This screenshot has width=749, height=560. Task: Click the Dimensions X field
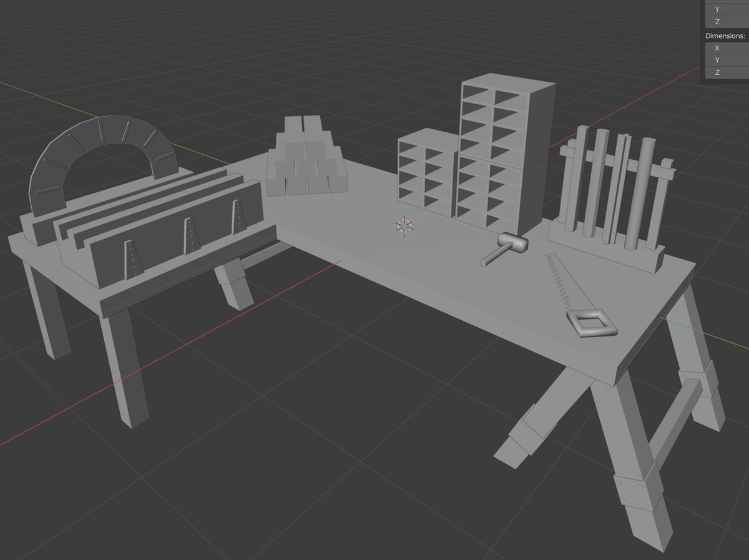(x=727, y=48)
